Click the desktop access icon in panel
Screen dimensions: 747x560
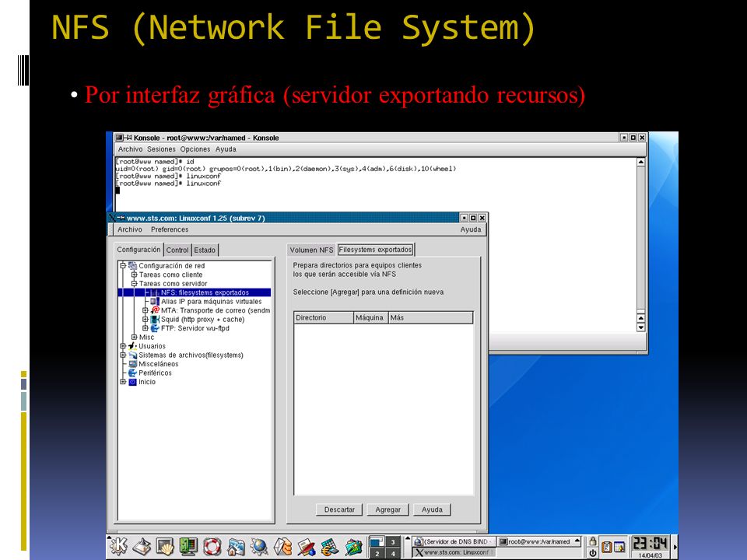point(142,547)
